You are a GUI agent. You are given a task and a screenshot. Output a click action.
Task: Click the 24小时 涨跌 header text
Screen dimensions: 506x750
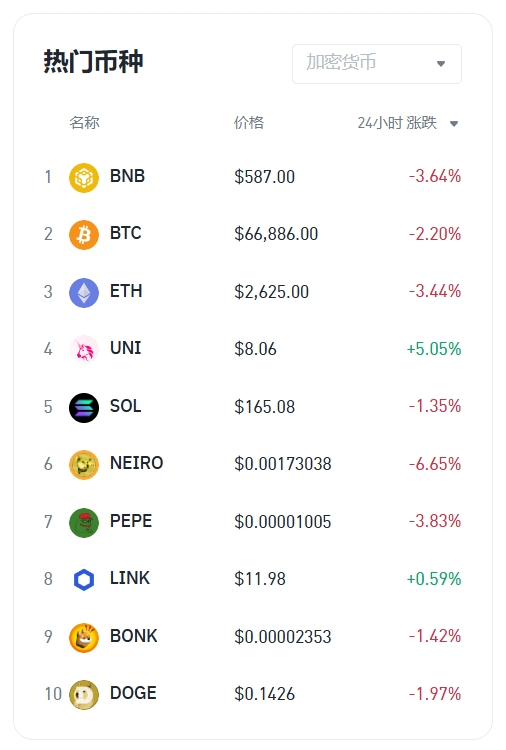click(397, 123)
